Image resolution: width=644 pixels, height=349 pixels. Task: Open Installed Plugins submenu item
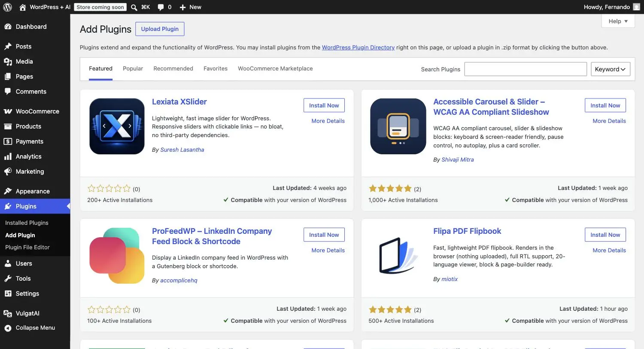(x=27, y=223)
